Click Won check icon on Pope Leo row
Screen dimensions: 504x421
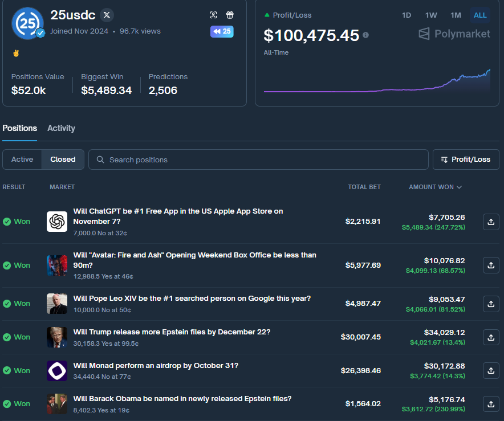coord(7,304)
